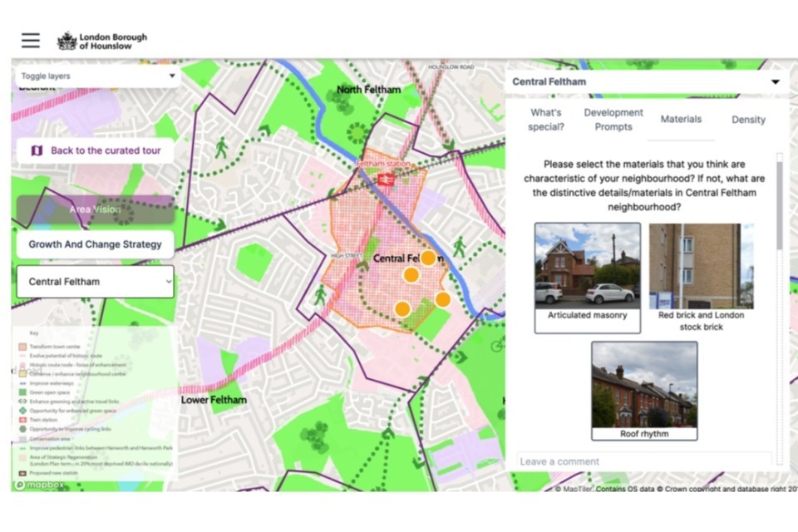798x532 pixels.
Task: Select the southernmost orange map marker
Action: click(x=402, y=309)
